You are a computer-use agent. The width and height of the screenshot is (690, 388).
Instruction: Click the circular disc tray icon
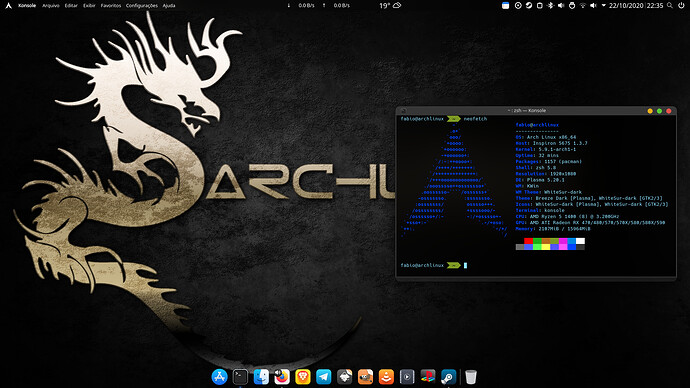click(x=518, y=5)
